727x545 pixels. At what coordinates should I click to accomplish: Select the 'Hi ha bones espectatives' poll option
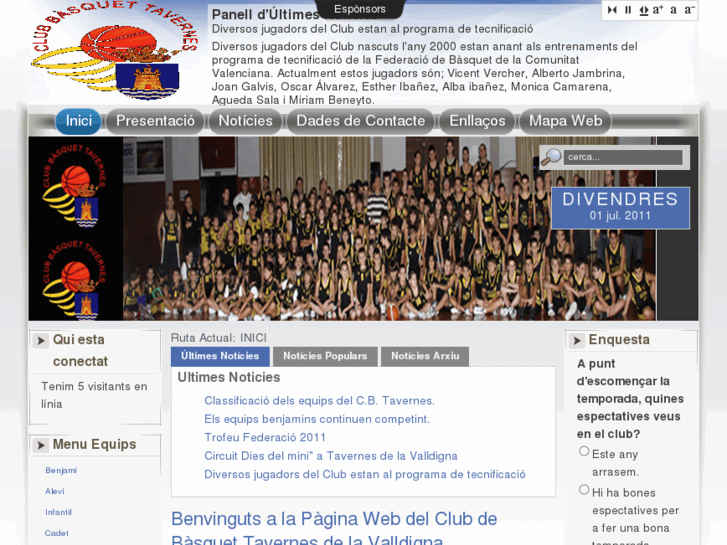point(584,489)
